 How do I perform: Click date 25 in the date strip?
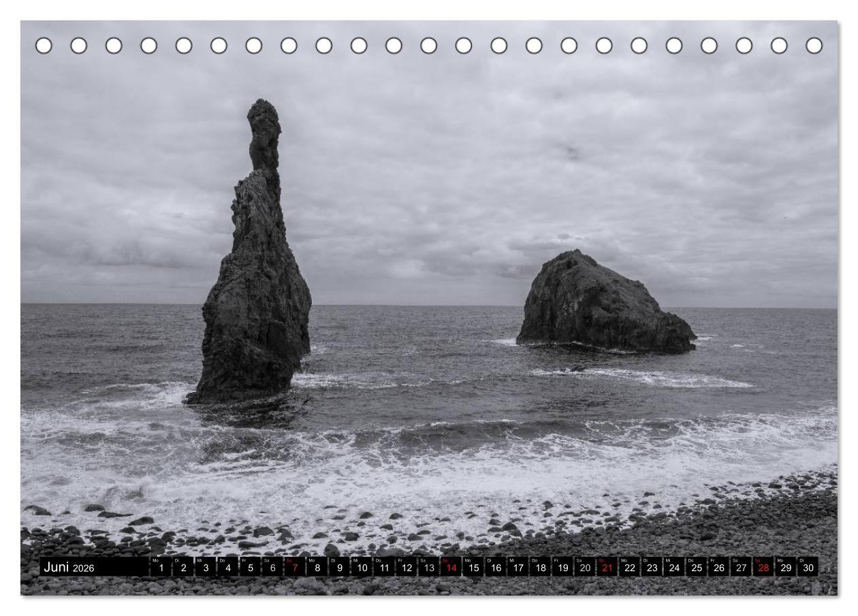tap(696, 567)
